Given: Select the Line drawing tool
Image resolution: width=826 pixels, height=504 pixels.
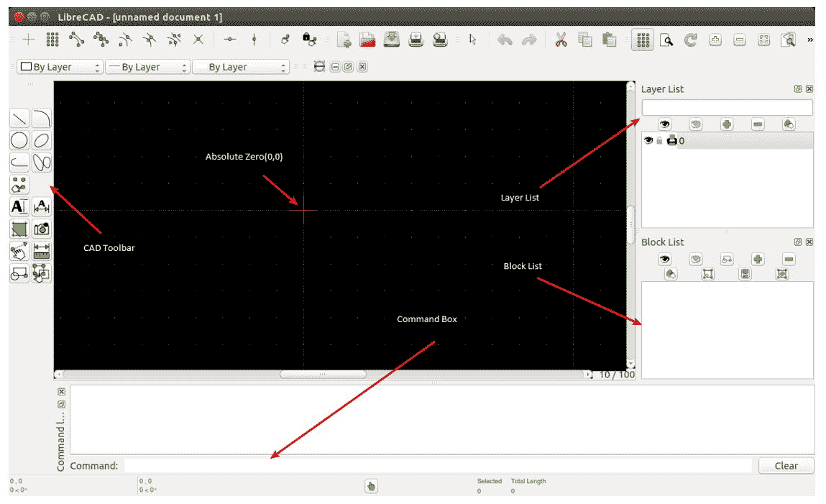Looking at the screenshot, I should coord(19,118).
